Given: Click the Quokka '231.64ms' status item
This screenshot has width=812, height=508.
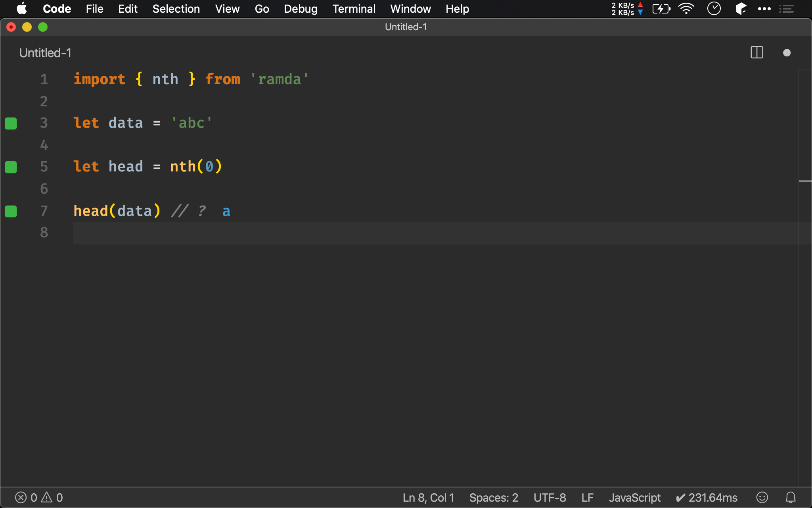Looking at the screenshot, I should (x=707, y=498).
